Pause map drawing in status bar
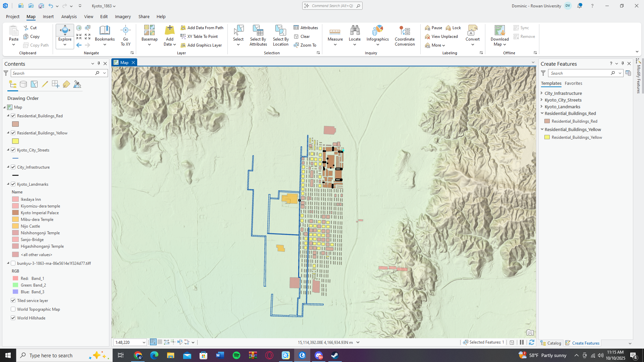644x362 pixels. 522,342
